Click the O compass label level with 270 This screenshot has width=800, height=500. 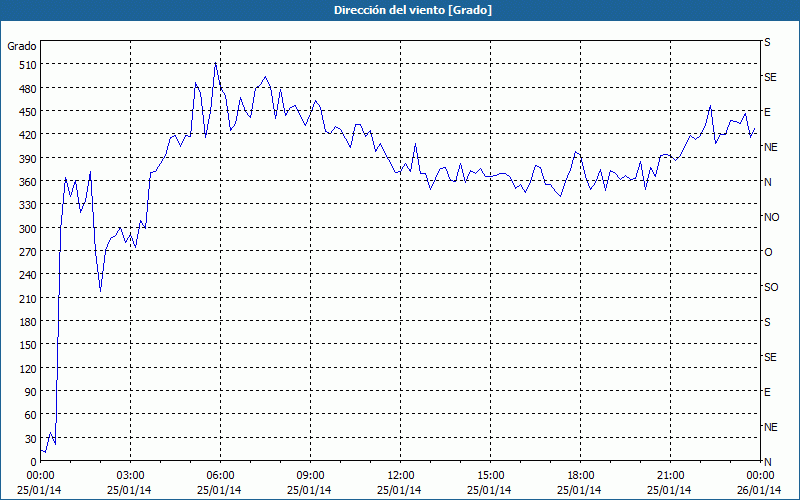768,252
